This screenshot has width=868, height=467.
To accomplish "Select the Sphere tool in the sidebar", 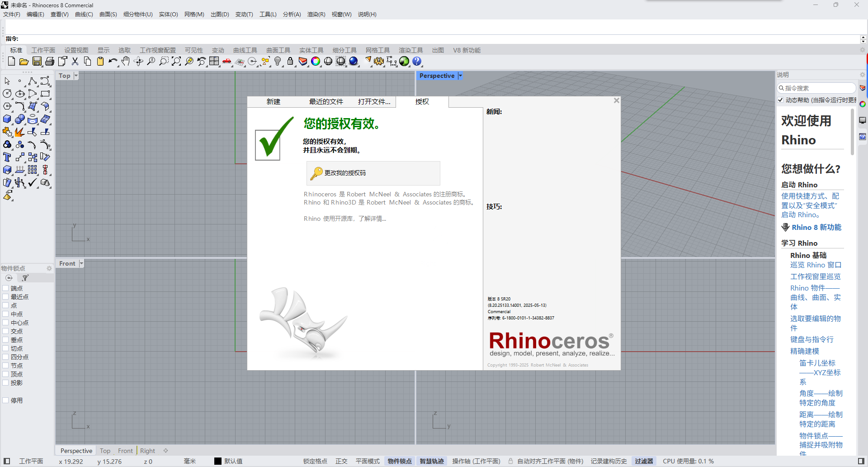I will pos(20,119).
